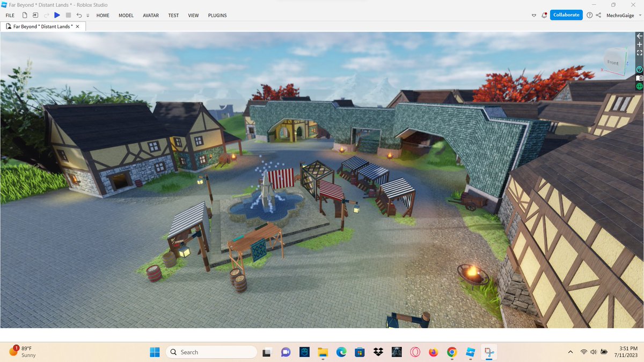Open the Wi-Fi network tray icon
Screen dimensions: 644x362
tap(584, 352)
